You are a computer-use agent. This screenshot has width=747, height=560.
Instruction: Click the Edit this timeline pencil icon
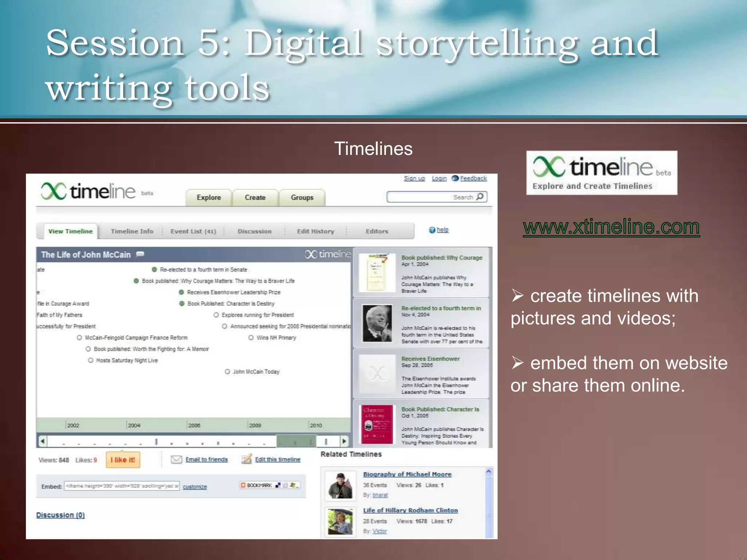pos(247,459)
